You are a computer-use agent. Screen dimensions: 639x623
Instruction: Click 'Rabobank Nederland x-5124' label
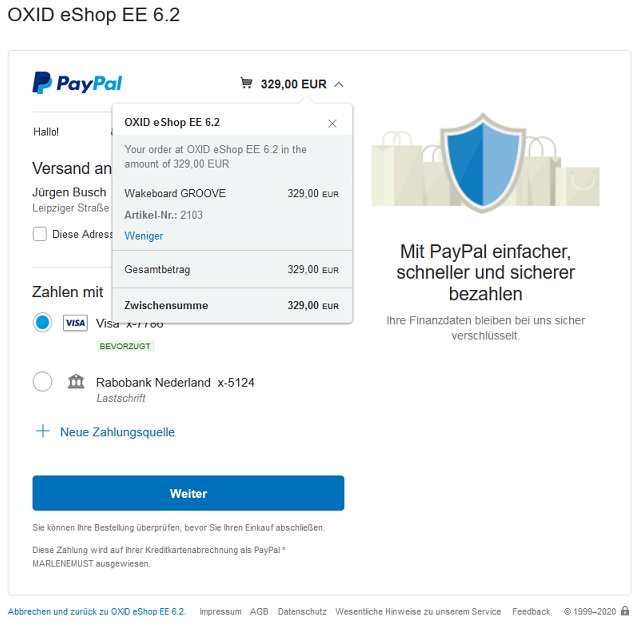pos(175,383)
